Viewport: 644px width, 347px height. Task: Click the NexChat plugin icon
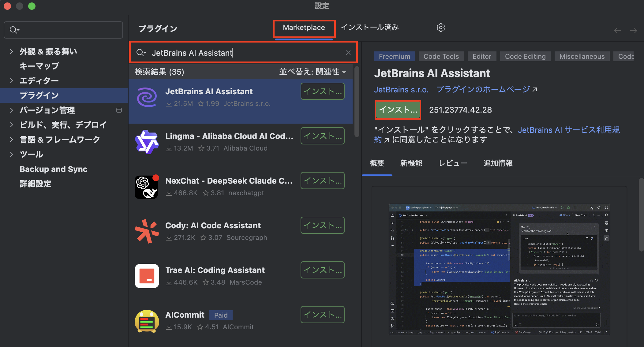point(147,187)
